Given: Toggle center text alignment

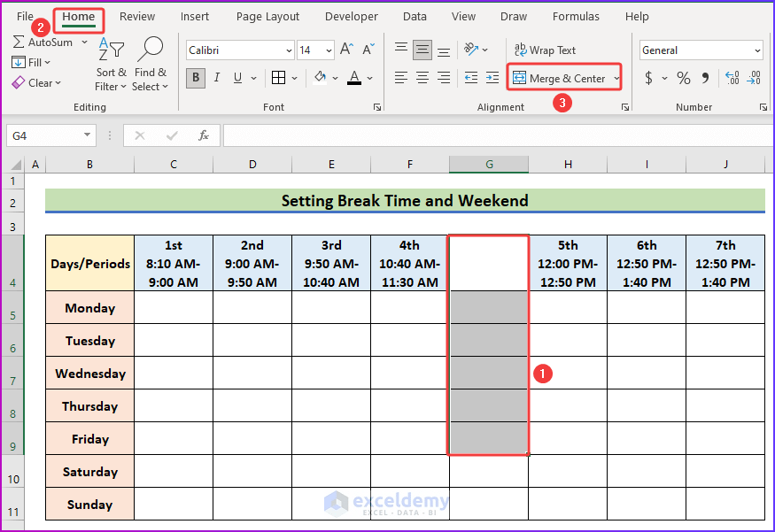Looking at the screenshot, I should coord(422,78).
